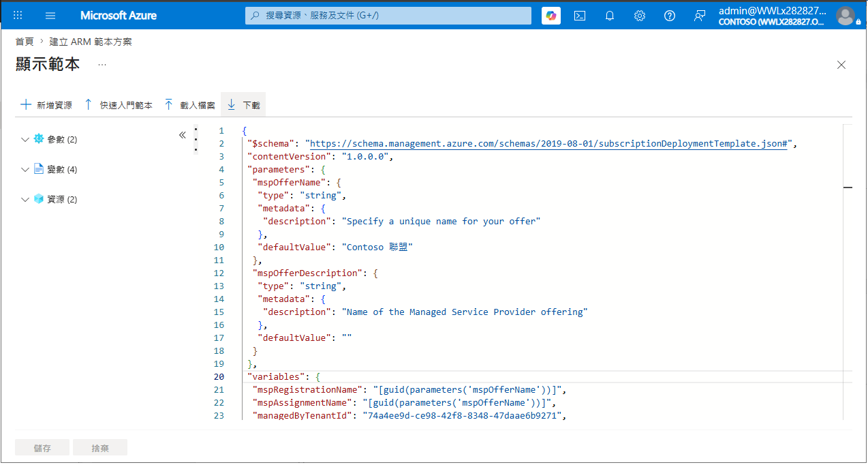Expand the 參數 (2) tree chevron
Viewport: 868px width, 465px height.
pos(25,140)
